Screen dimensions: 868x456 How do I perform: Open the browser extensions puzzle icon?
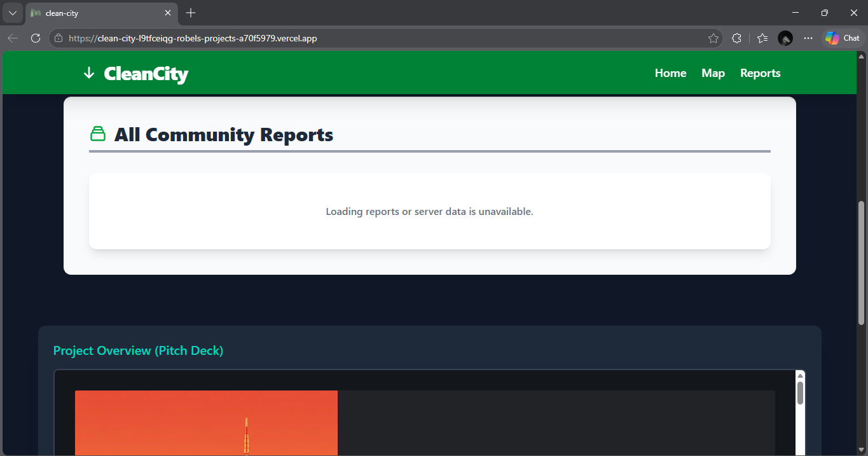coord(736,38)
